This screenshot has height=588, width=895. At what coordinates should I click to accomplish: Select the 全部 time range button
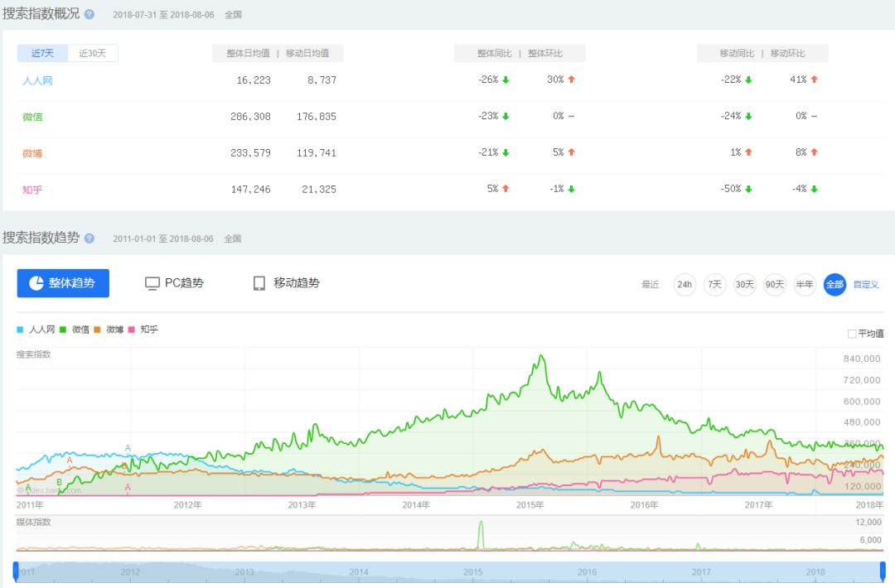835,285
